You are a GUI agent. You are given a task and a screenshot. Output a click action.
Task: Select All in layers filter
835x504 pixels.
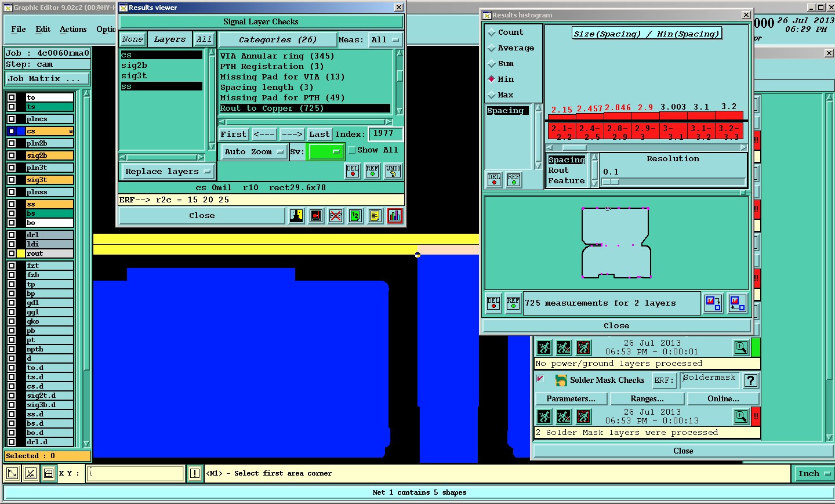(204, 39)
